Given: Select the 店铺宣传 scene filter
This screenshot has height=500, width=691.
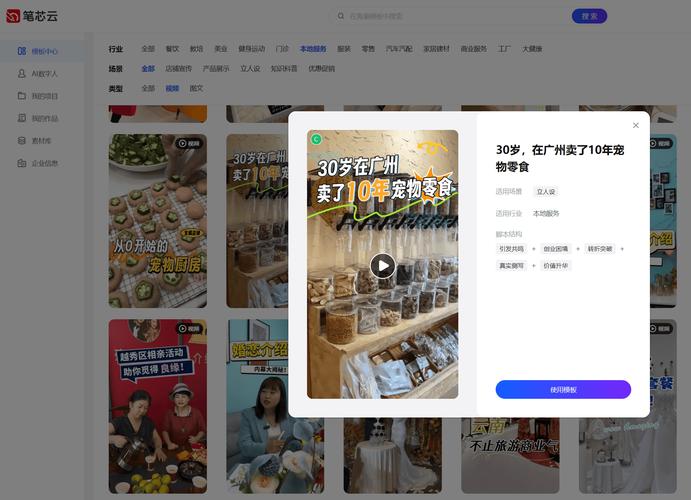Looking at the screenshot, I should pyautogui.click(x=178, y=69).
